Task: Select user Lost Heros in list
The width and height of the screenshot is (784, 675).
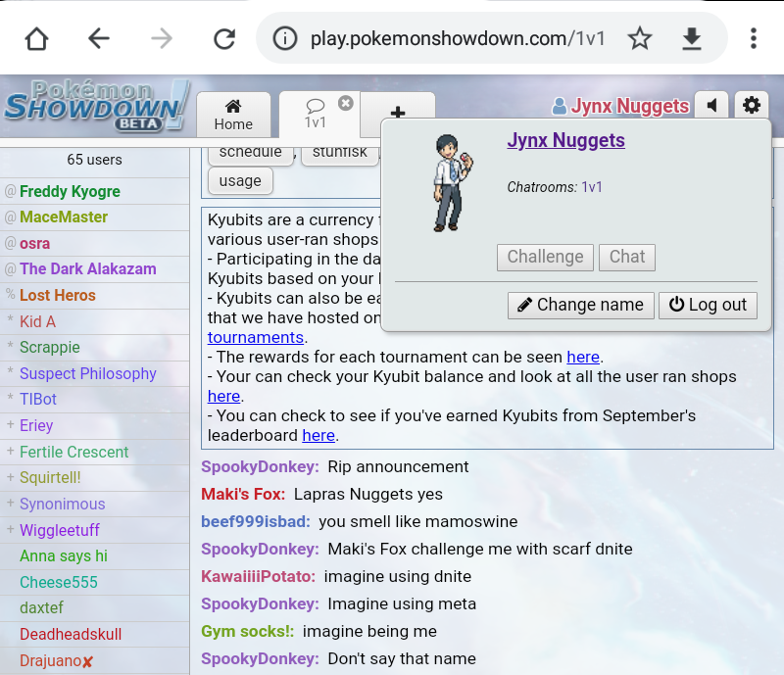Action: pyautogui.click(x=94, y=295)
